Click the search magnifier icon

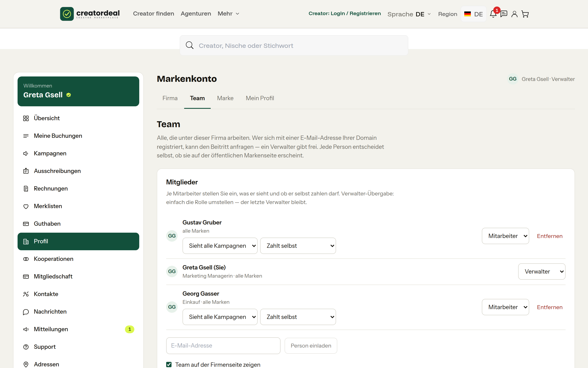189,45
